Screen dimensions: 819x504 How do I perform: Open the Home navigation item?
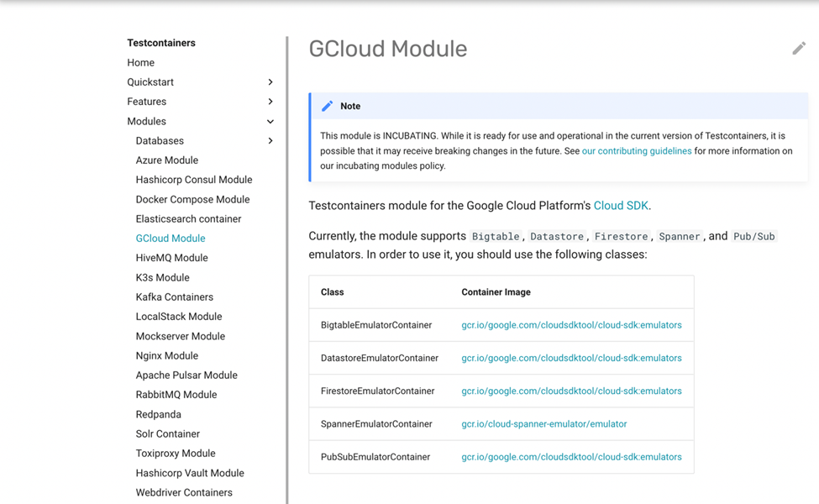tap(140, 63)
